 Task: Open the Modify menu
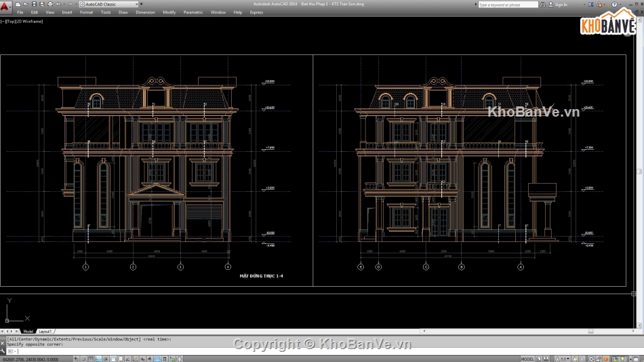169,12
